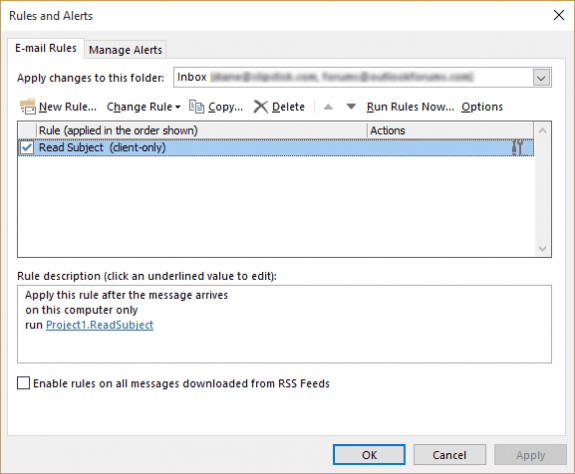Image resolution: width=575 pixels, height=474 pixels.
Task: Open the Inbox folder dropdown arrow
Action: (541, 78)
